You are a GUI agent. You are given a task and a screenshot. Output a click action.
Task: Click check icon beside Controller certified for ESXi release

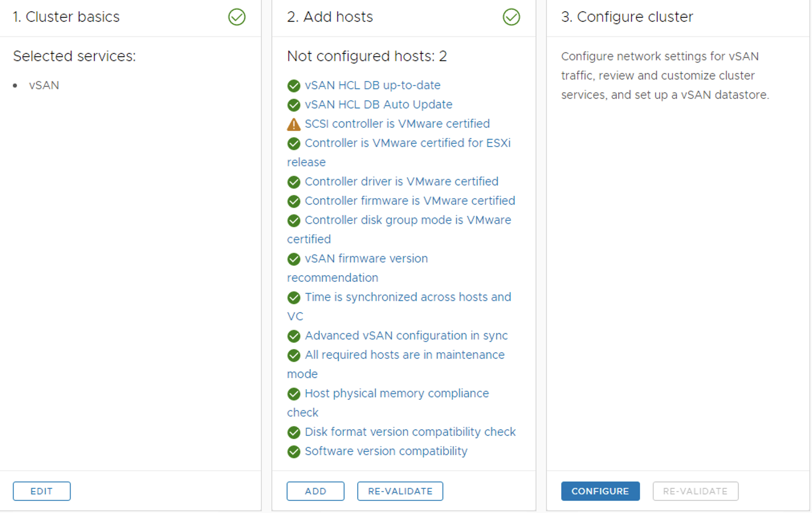click(x=294, y=143)
